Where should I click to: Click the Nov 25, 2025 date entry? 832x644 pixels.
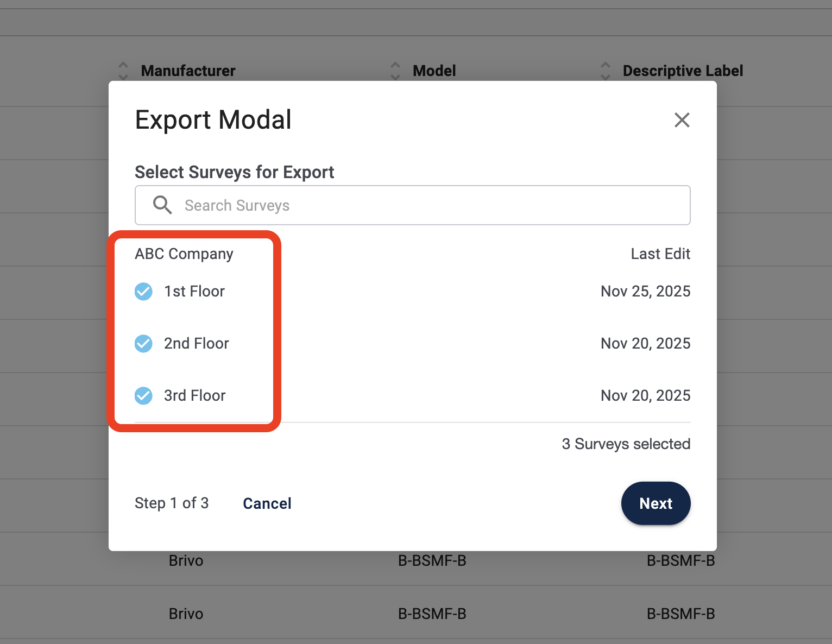[645, 292]
